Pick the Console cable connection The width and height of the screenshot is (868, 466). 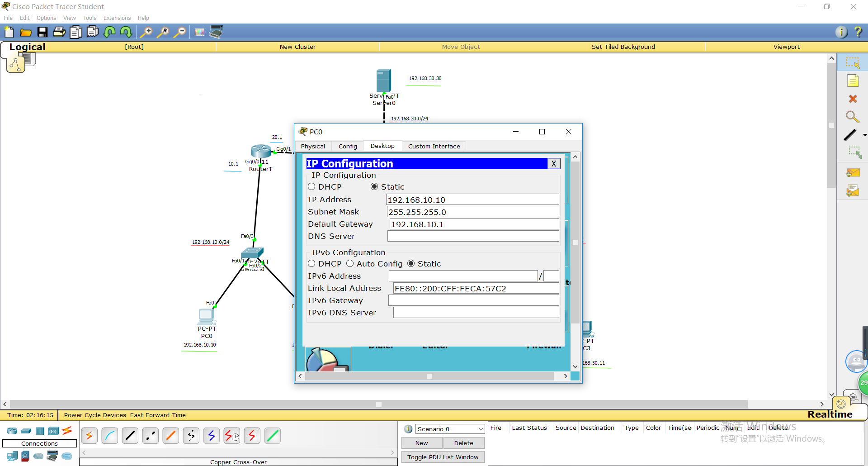pyautogui.click(x=110, y=436)
